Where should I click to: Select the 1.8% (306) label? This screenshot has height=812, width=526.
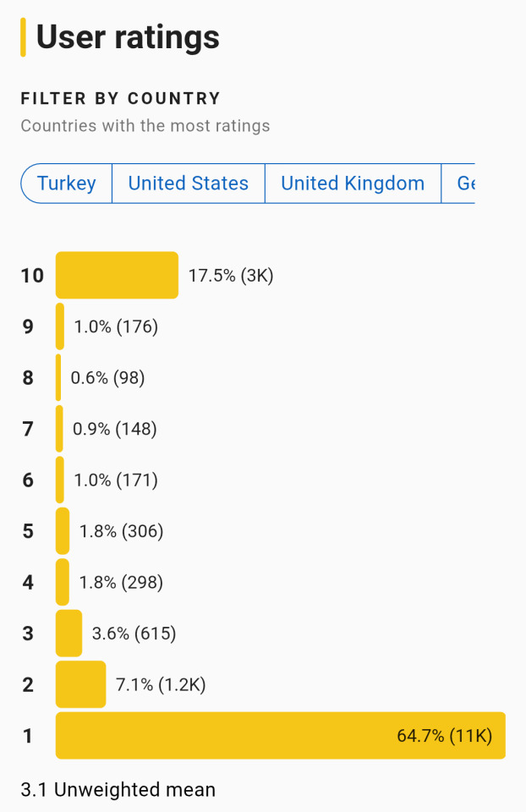point(121,531)
